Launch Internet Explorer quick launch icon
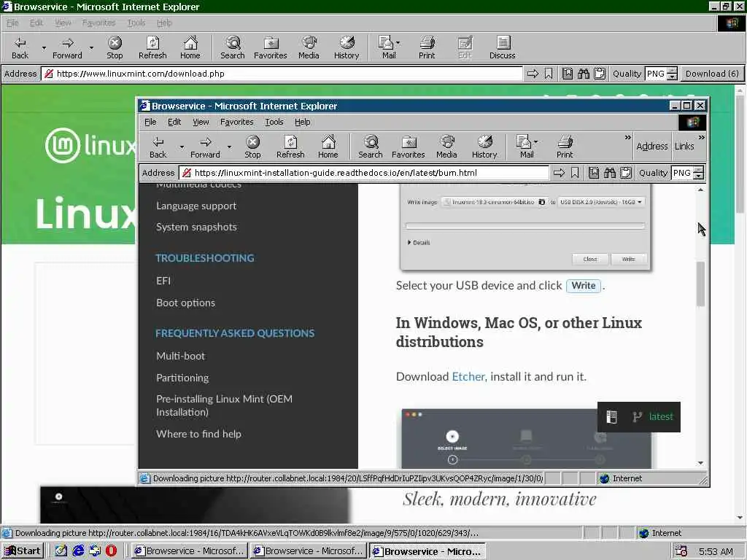Screen dimensions: 747x560 pos(78,551)
